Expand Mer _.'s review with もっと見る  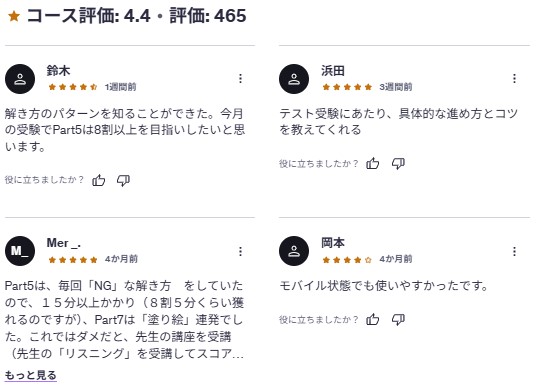tap(31, 375)
